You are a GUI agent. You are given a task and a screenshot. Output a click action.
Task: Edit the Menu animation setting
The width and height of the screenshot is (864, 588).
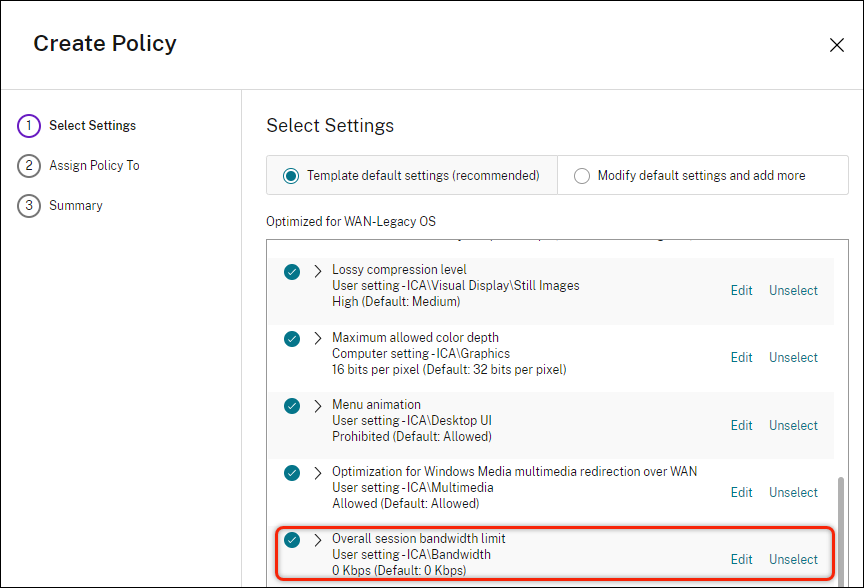pyautogui.click(x=741, y=425)
